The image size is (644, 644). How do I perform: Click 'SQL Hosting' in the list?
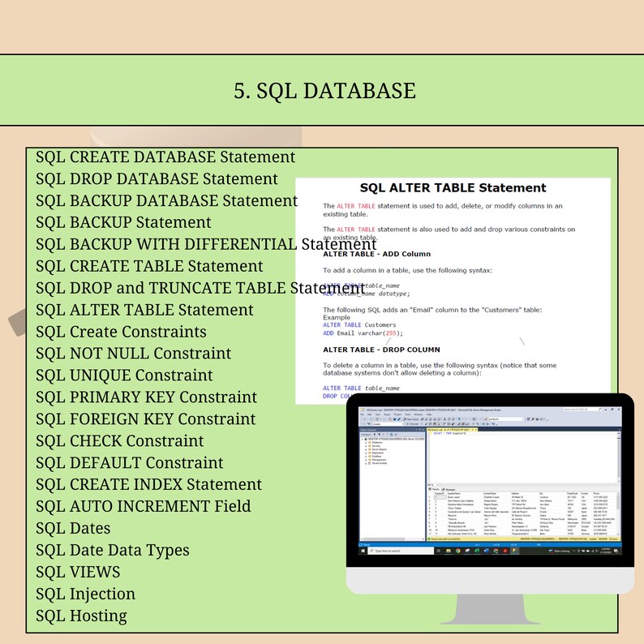point(81,616)
